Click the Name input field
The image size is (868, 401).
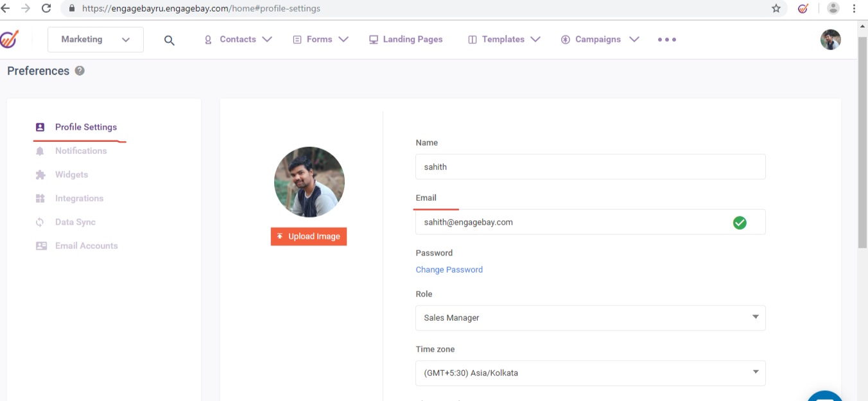pyautogui.click(x=590, y=167)
